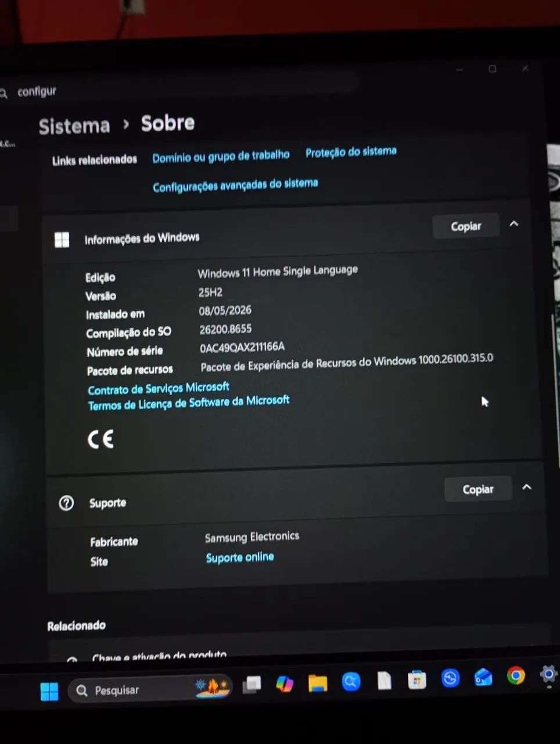Open Configurações avançadas do sistema
Viewport: 560px width, 744px height.
coord(235,185)
